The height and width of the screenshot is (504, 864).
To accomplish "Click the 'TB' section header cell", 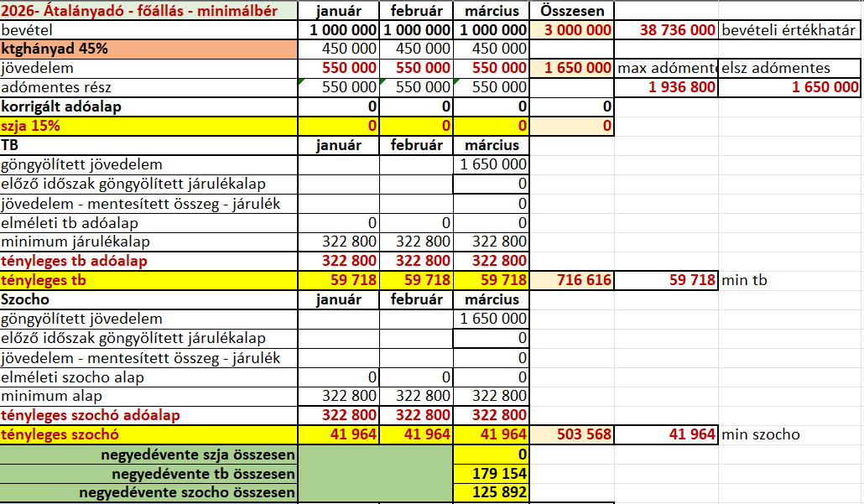I will click(x=148, y=145).
